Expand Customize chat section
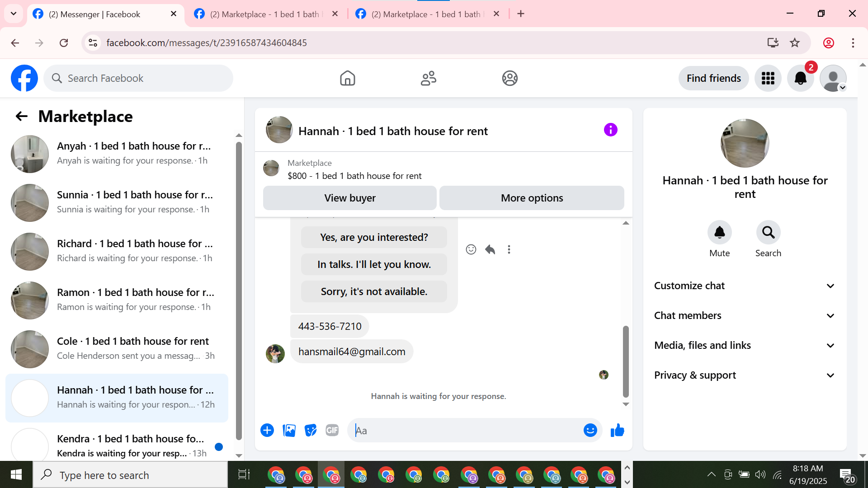Image resolution: width=868 pixels, height=488 pixels. 745,286
